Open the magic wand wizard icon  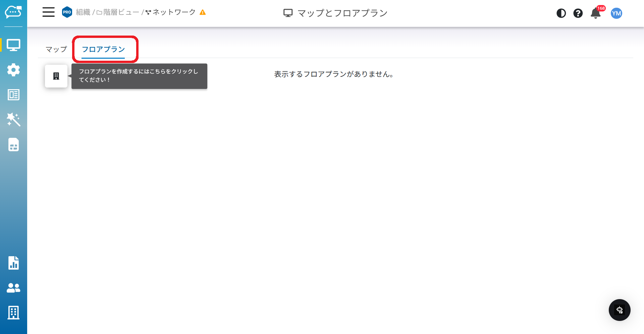(x=13, y=120)
